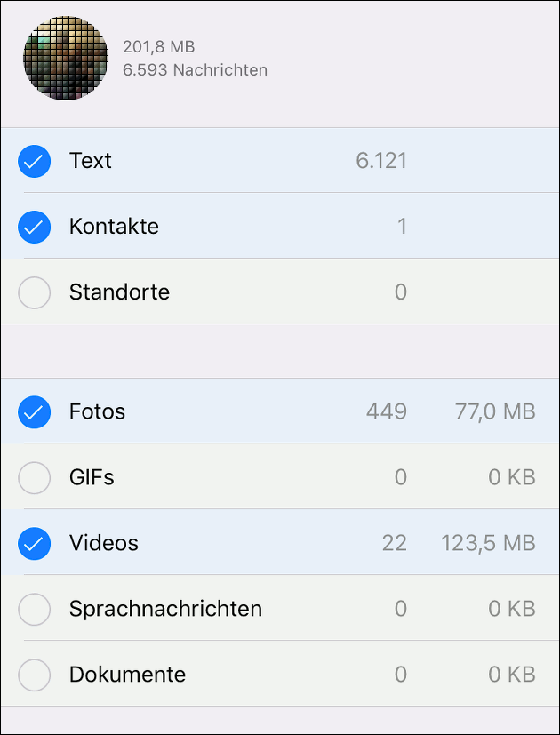The height and width of the screenshot is (735, 560).
Task: Open the pixelated profile picture
Action: click(x=66, y=58)
